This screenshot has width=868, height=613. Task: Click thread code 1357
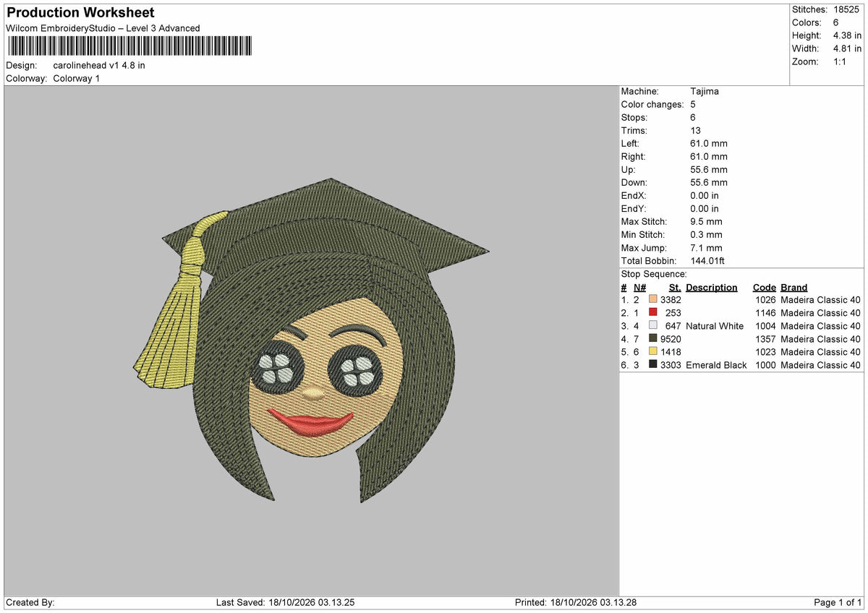coord(765,339)
